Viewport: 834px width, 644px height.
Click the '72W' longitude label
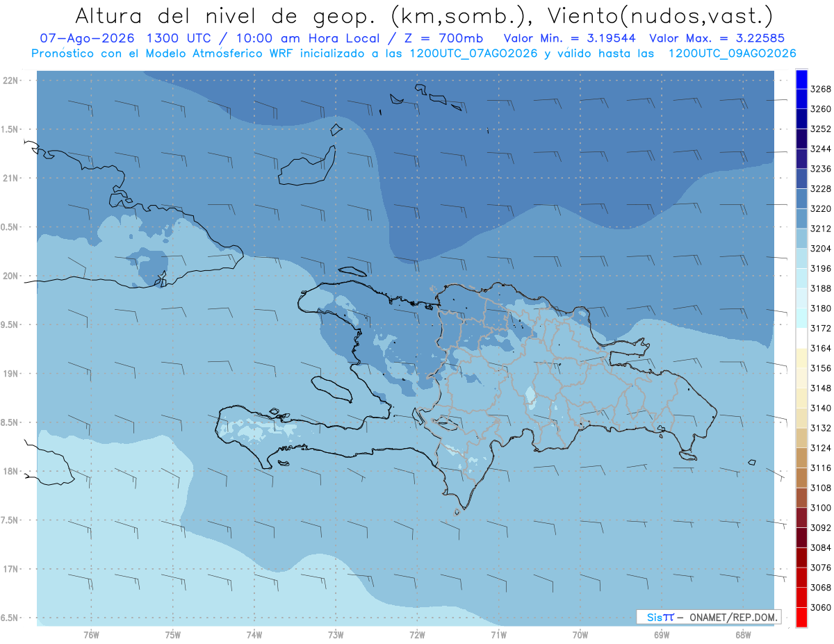click(x=417, y=634)
